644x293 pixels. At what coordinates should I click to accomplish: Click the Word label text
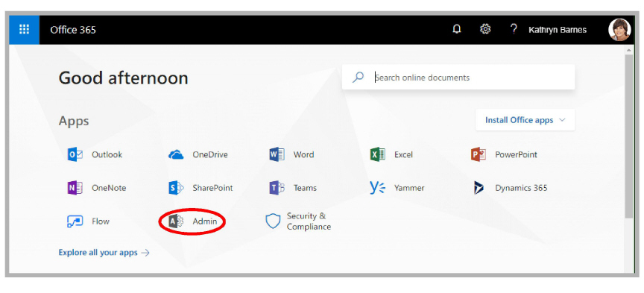point(304,155)
